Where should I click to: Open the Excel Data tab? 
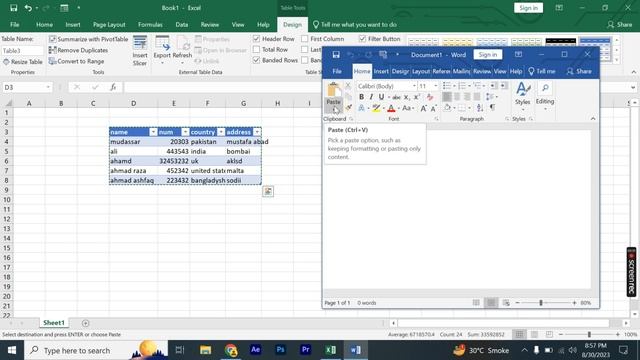tap(182, 24)
